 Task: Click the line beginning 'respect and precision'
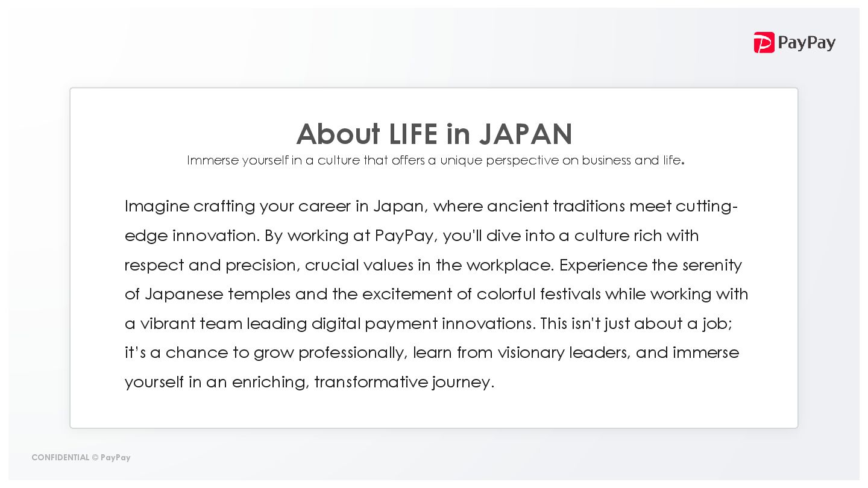point(433,265)
